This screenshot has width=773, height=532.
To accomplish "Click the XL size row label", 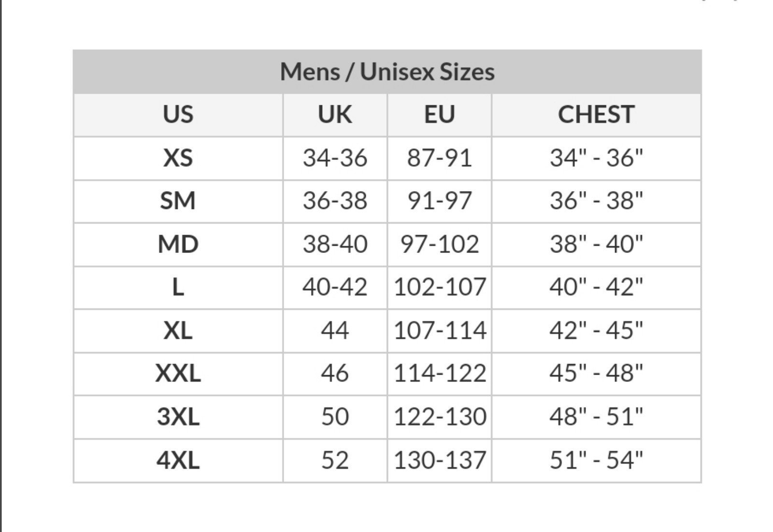I will coord(178,330).
